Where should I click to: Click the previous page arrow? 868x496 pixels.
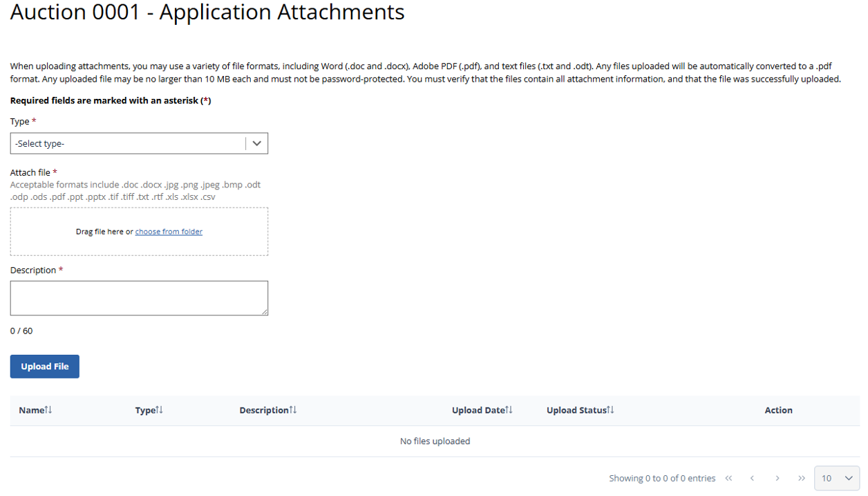point(753,478)
